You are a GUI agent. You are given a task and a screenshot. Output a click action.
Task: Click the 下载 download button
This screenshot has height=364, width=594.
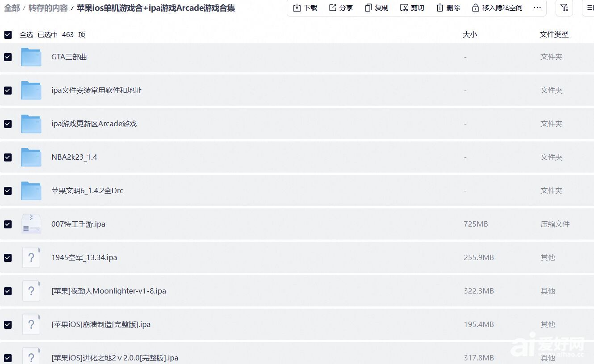[x=305, y=8]
